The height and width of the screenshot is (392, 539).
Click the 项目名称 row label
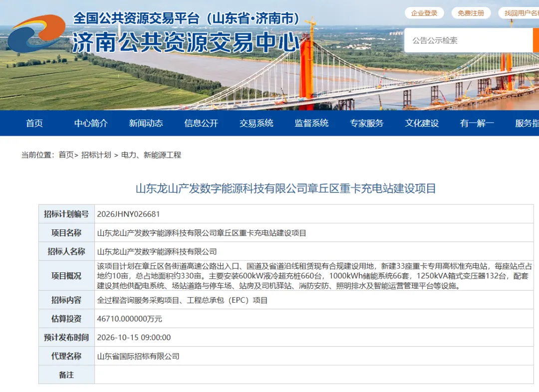click(x=66, y=233)
